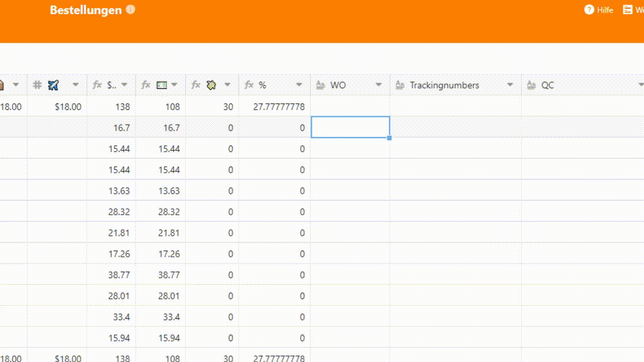Image resolution: width=644 pixels, height=362 pixels.
Task: Click the Hilfe link text
Action: pos(605,10)
